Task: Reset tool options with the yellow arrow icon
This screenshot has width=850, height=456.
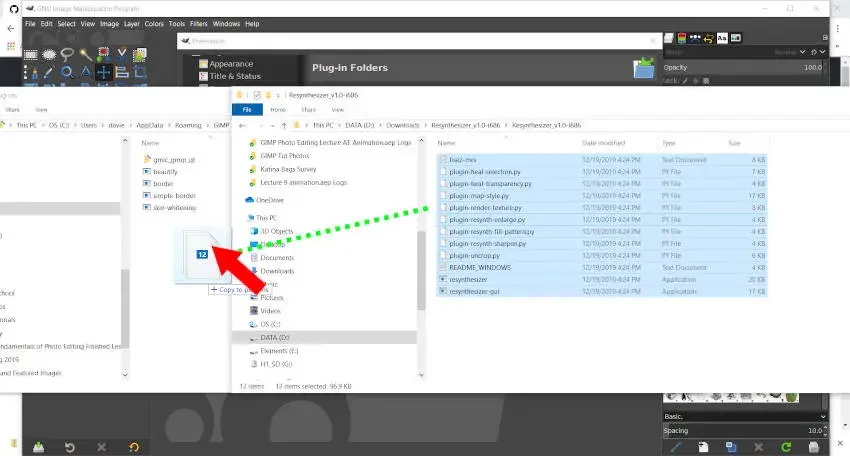Action: (134, 447)
